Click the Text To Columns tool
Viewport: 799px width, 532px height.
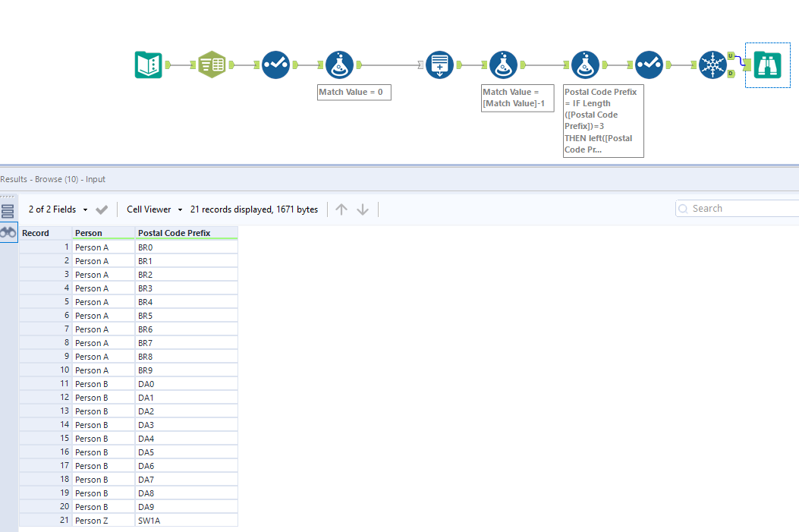[212, 65]
